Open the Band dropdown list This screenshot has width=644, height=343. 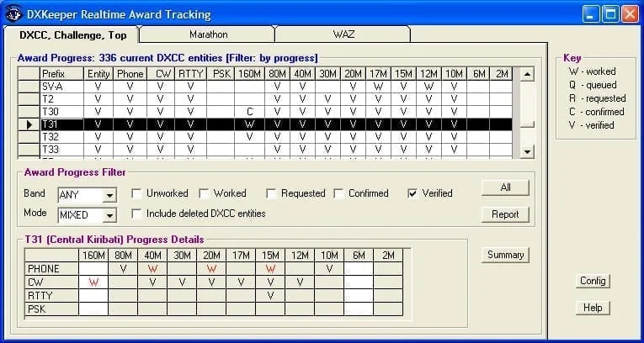pyautogui.click(x=109, y=195)
